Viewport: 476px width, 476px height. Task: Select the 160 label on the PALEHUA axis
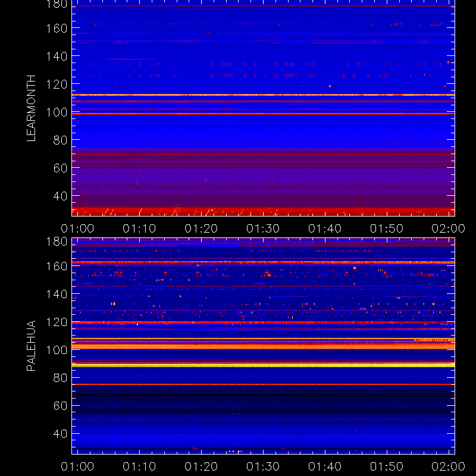click(57, 266)
